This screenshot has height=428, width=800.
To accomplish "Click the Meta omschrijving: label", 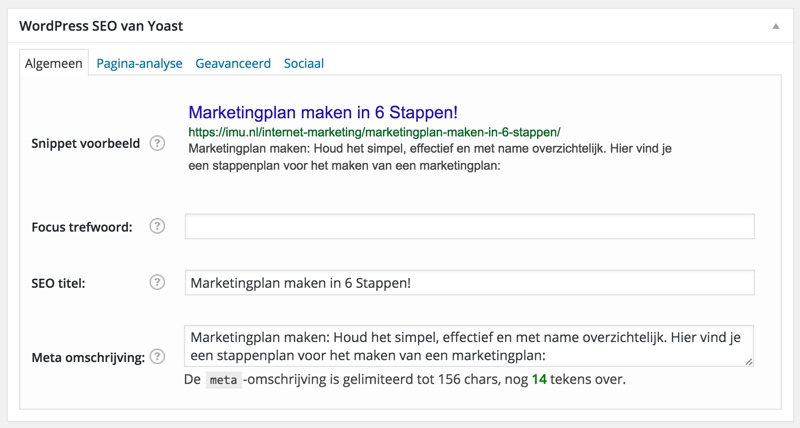I will pos(88,358).
